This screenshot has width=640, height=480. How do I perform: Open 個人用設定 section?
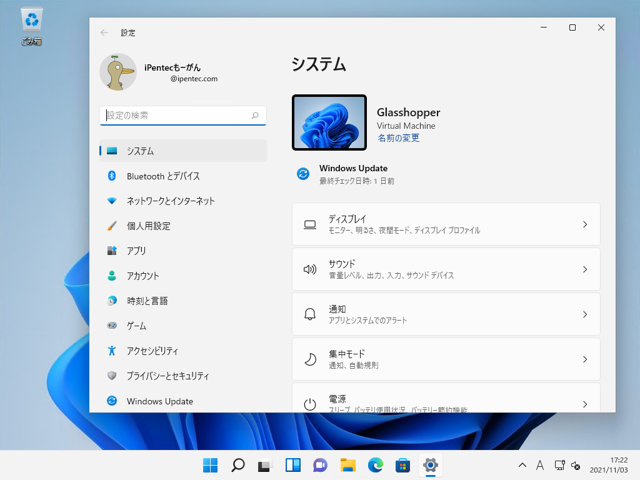183,226
